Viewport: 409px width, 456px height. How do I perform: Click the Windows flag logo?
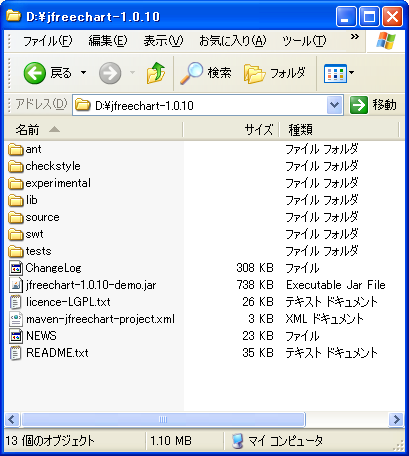point(386,41)
